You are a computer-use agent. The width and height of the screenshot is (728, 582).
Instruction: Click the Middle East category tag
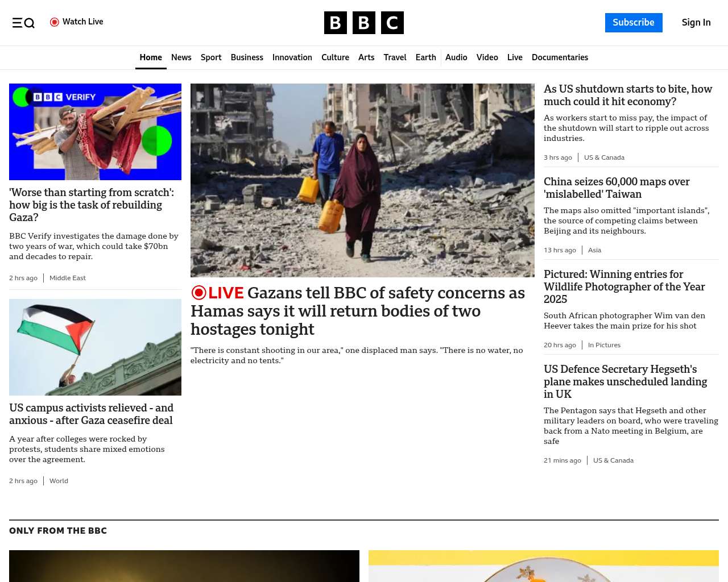(x=68, y=278)
